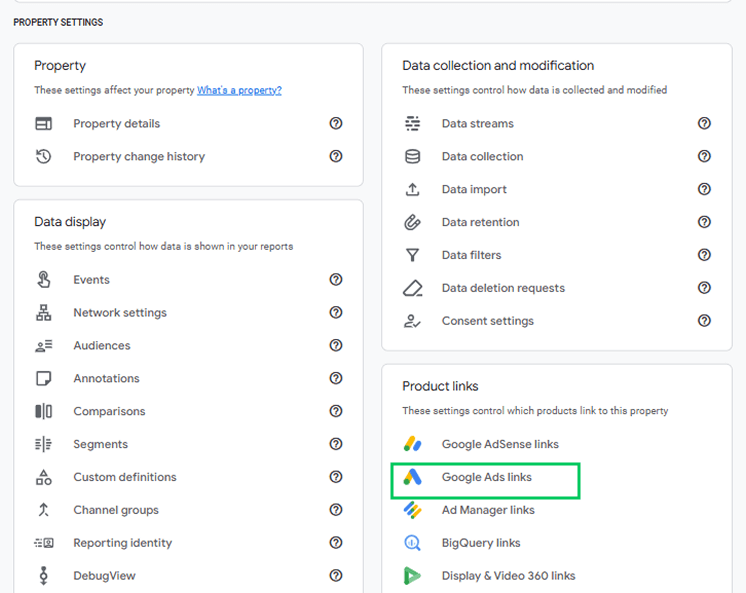746x593 pixels.
Task: Select Google Ads links entry
Action: coord(485,481)
